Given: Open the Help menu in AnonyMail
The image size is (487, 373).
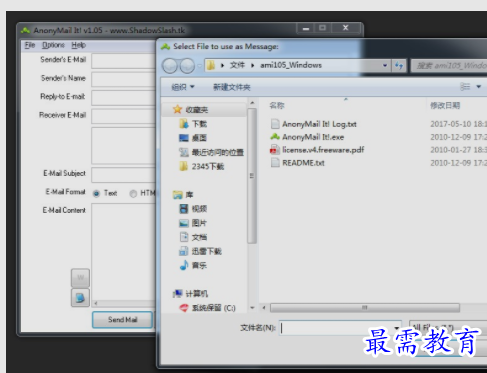Looking at the screenshot, I should click(79, 45).
